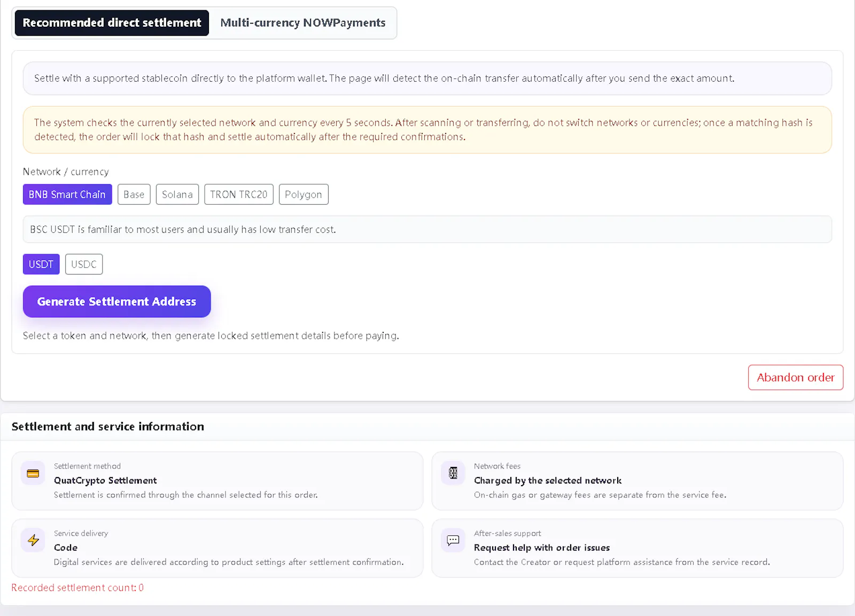
Task: Click the 'Service delivery' label
Action: coord(81,533)
